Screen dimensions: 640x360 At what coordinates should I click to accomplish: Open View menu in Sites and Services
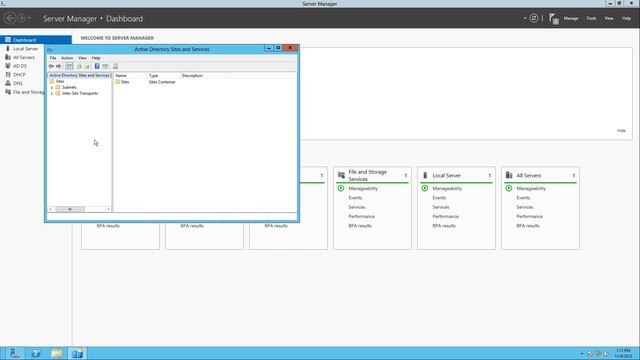pos(82,58)
